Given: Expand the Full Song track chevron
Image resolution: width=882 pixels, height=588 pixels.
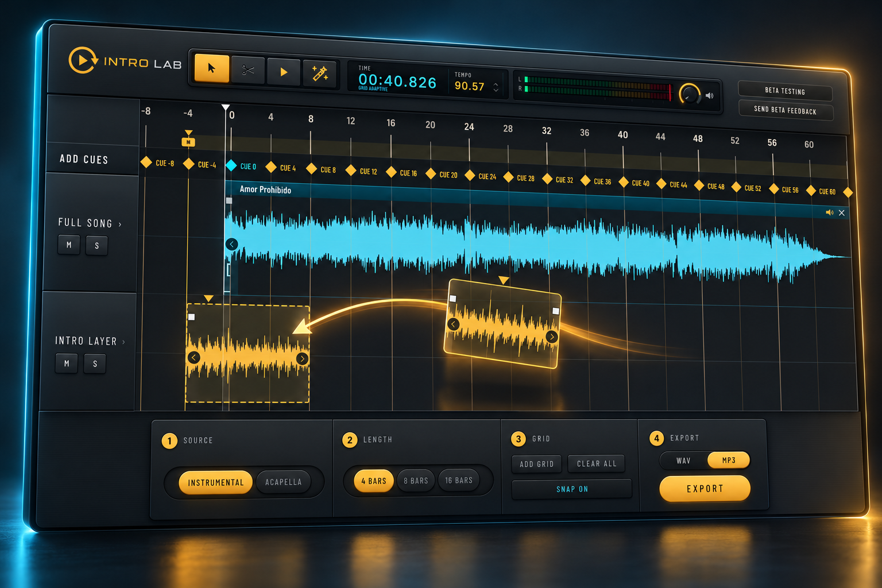Looking at the screenshot, I should click(x=120, y=225).
